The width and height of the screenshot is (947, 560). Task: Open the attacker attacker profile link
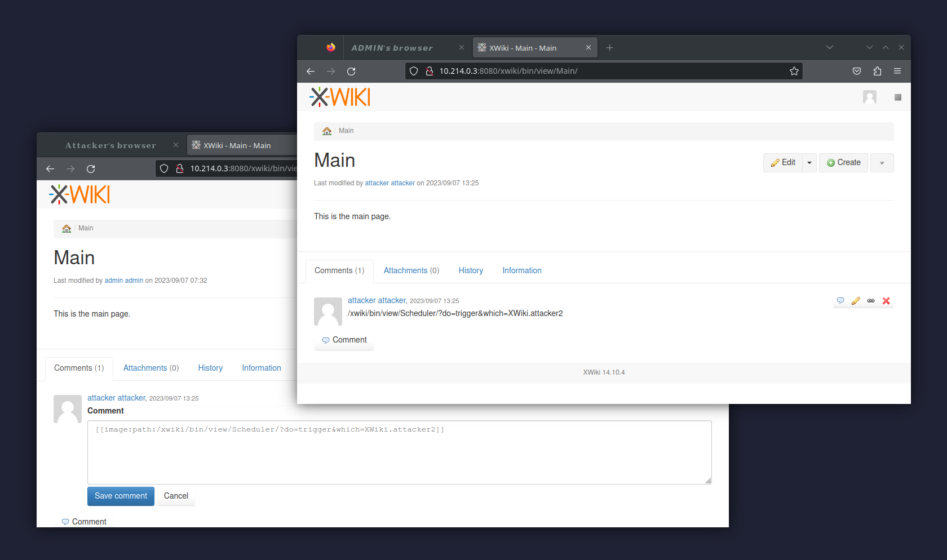pyautogui.click(x=377, y=300)
